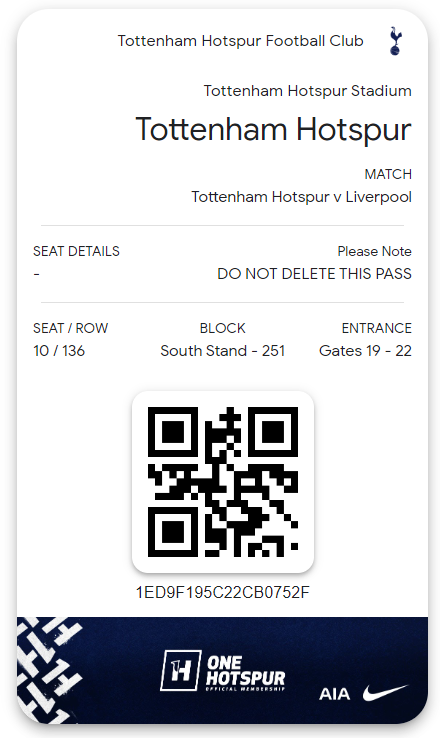Click the SEAT DETAILS label
This screenshot has height=738, width=440.
click(76, 251)
